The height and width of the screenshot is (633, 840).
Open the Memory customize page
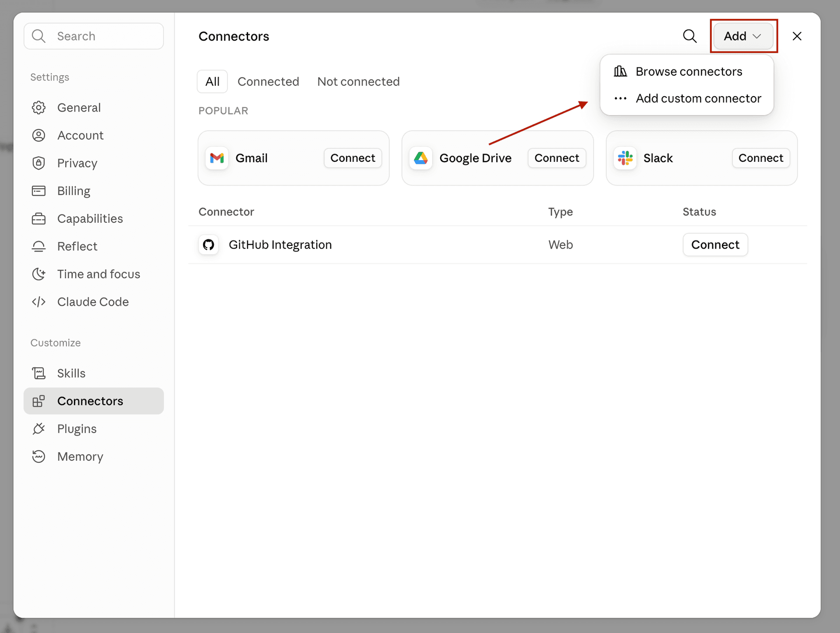click(x=94, y=456)
